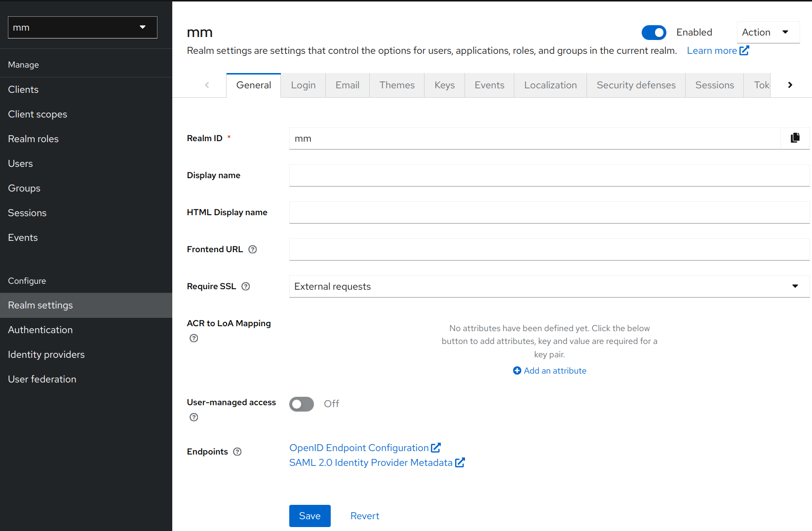Viewport: 812px width, 531px height.
Task: Open OpenID Endpoint Configuration link
Action: 359,448
